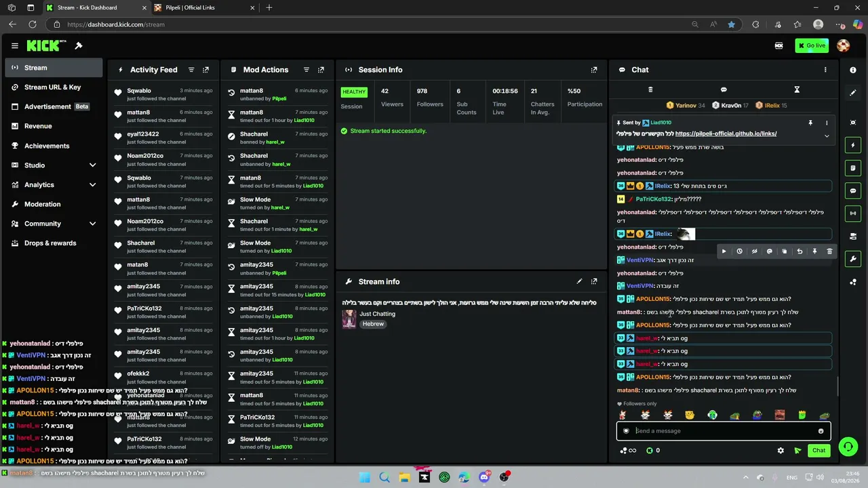Open the profile avatar menu in the Kick header
The image size is (868, 488).
tap(844, 46)
